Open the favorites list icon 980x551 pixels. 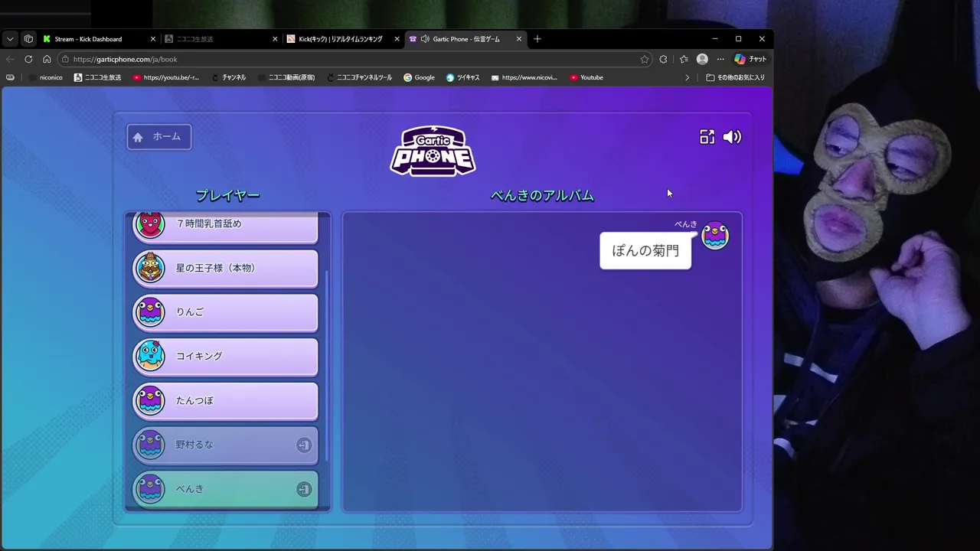[684, 59]
